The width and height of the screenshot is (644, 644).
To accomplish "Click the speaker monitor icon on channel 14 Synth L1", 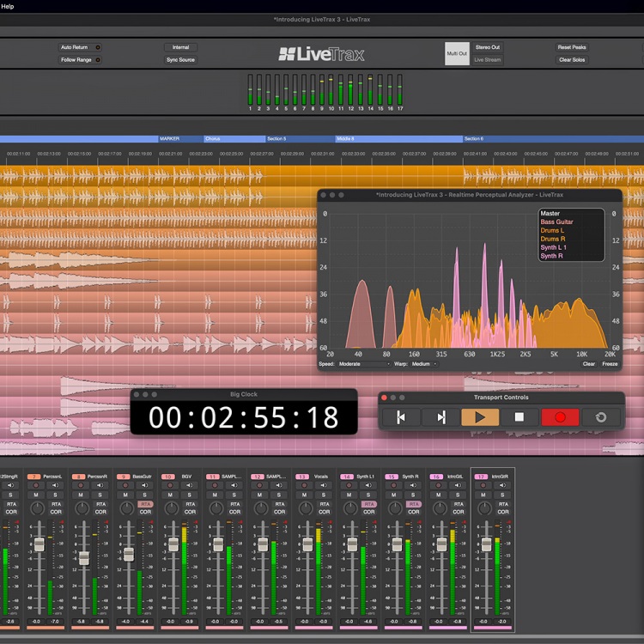I will [x=368, y=485].
